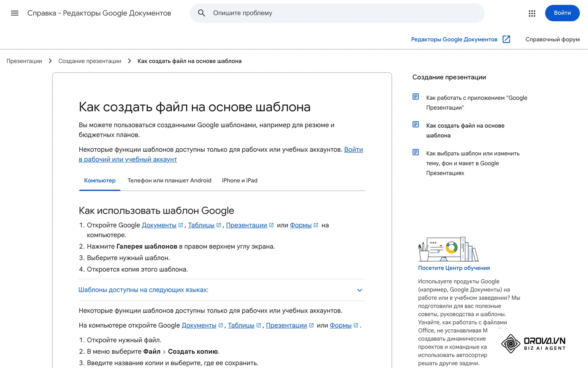Click the Войти button
This screenshot has height=368, width=588.
(x=562, y=13)
